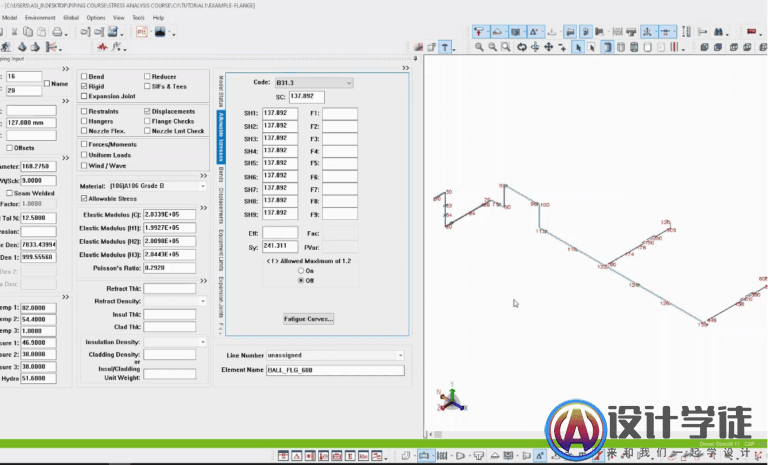Select the On radio button
This screenshot has height=465, width=768.
tap(301, 271)
